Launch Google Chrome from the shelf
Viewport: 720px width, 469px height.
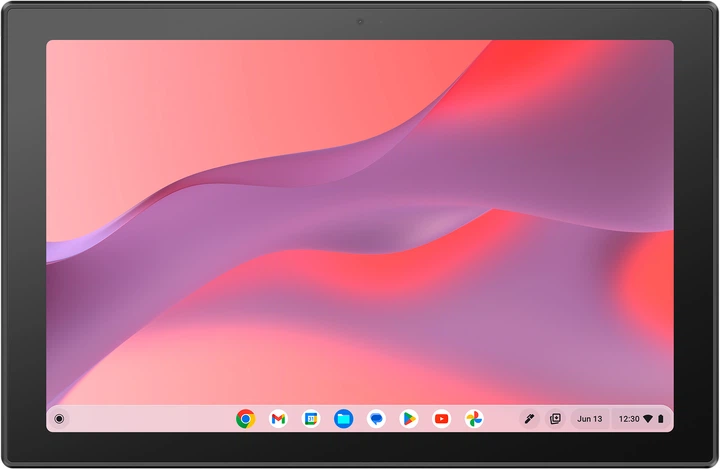click(x=246, y=419)
